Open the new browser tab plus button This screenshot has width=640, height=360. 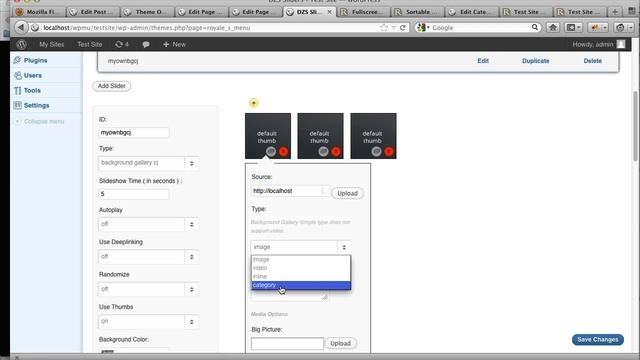click(615, 12)
